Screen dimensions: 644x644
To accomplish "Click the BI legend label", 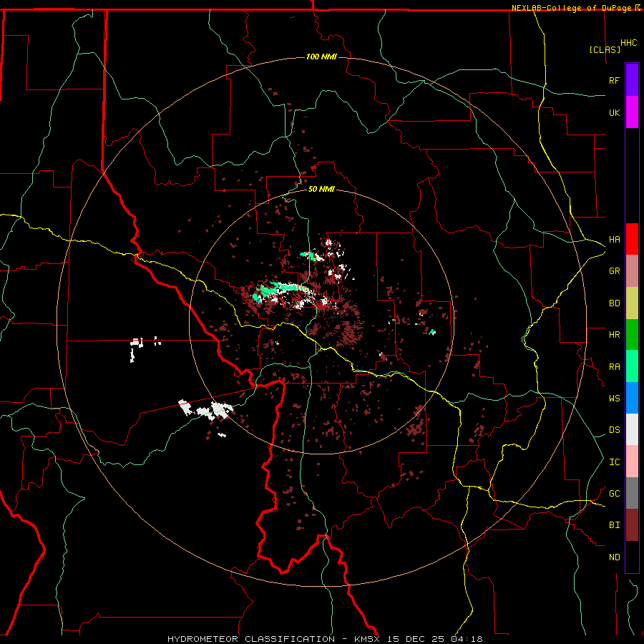I will [x=615, y=525].
